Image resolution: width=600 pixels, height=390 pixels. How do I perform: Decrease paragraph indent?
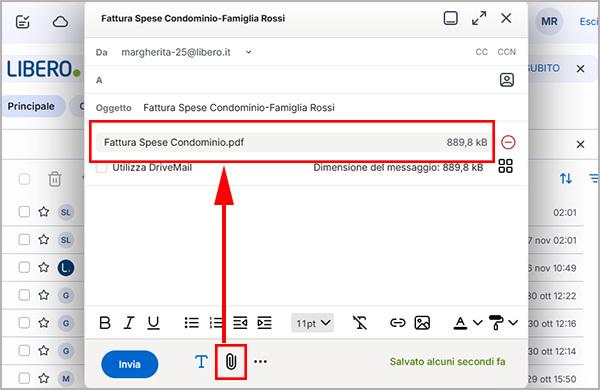[240, 323]
